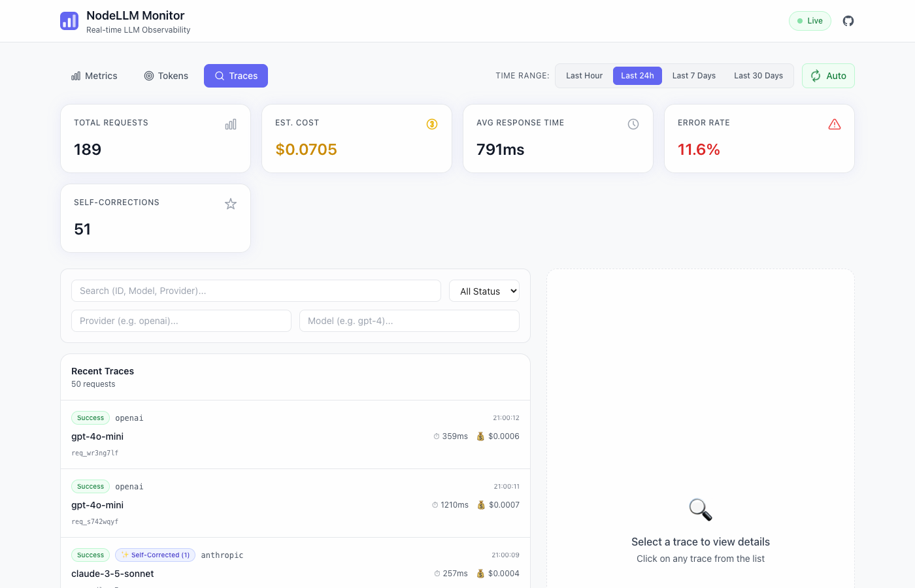Switch to the Metrics tab
Screen dimensions: 915x588
pos(94,76)
